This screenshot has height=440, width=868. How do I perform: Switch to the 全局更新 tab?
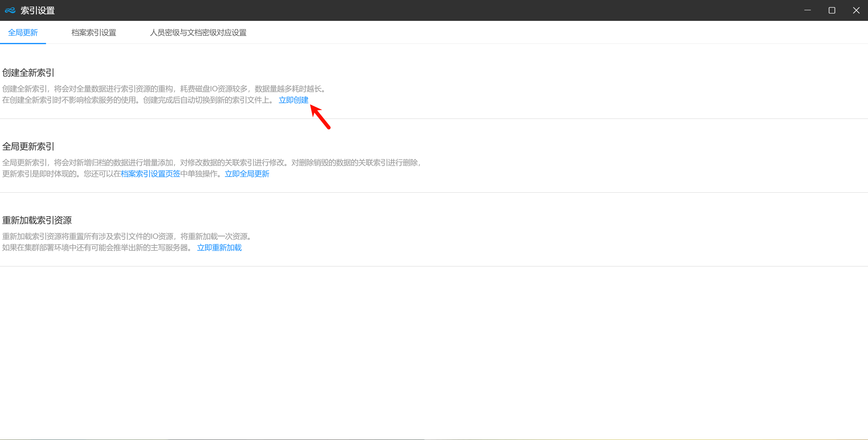[23, 33]
